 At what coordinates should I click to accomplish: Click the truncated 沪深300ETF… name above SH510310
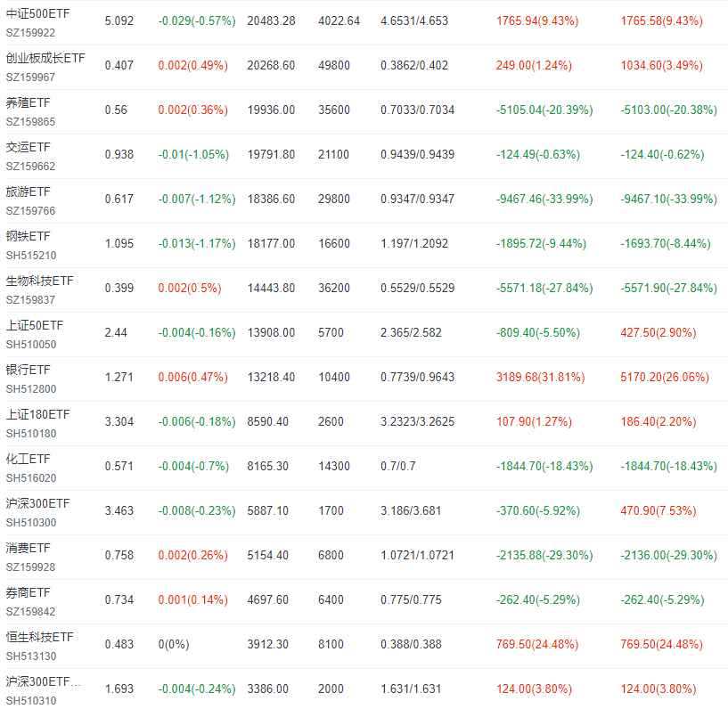coord(43,682)
